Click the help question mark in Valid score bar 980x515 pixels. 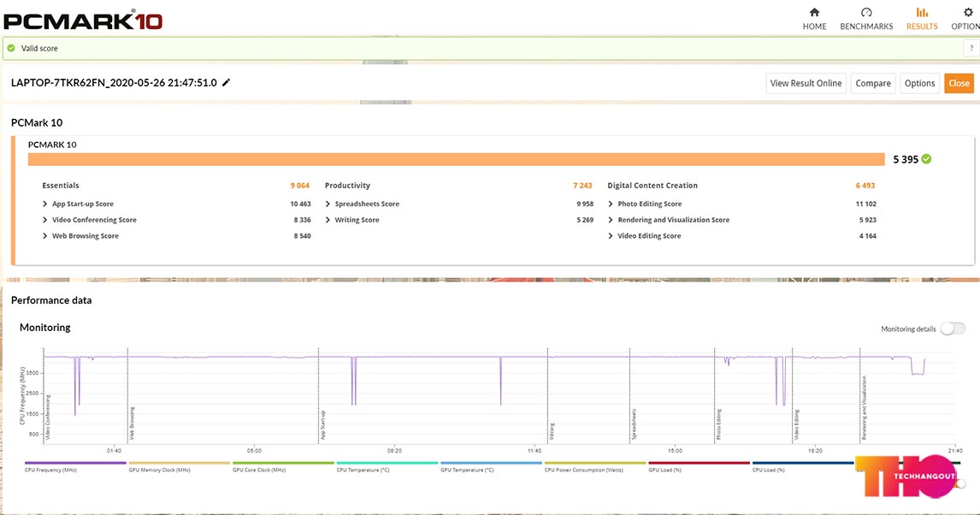971,48
